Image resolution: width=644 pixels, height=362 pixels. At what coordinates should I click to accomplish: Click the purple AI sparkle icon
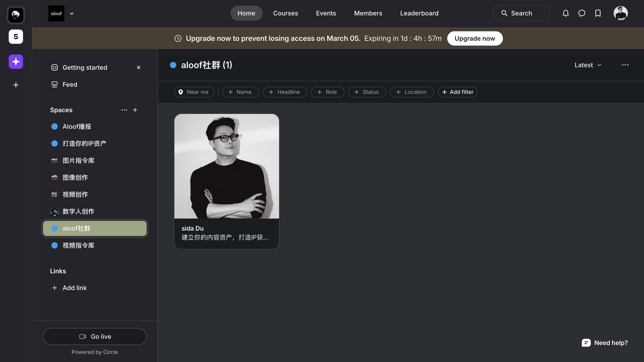16,61
